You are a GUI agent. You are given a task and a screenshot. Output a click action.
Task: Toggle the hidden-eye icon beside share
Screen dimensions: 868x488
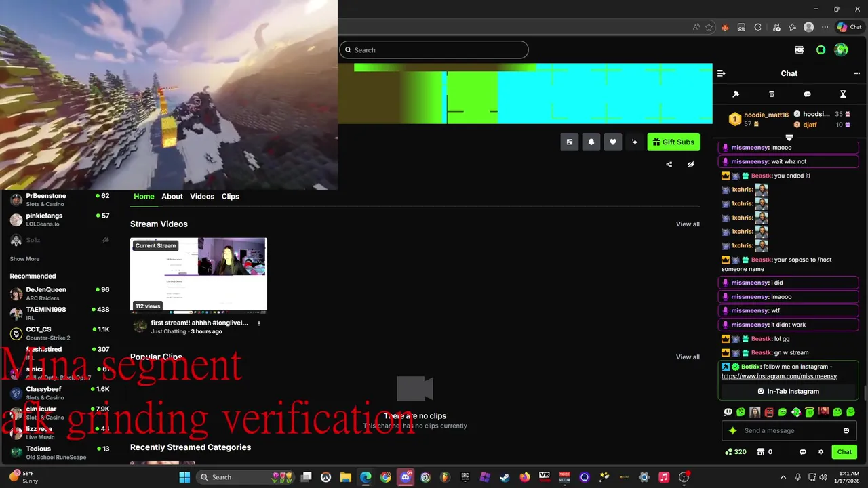point(690,165)
